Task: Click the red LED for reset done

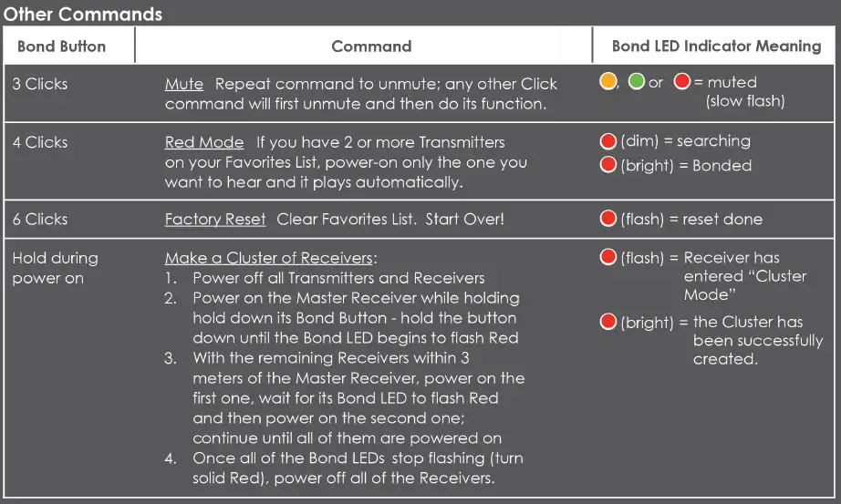Action: coord(608,219)
